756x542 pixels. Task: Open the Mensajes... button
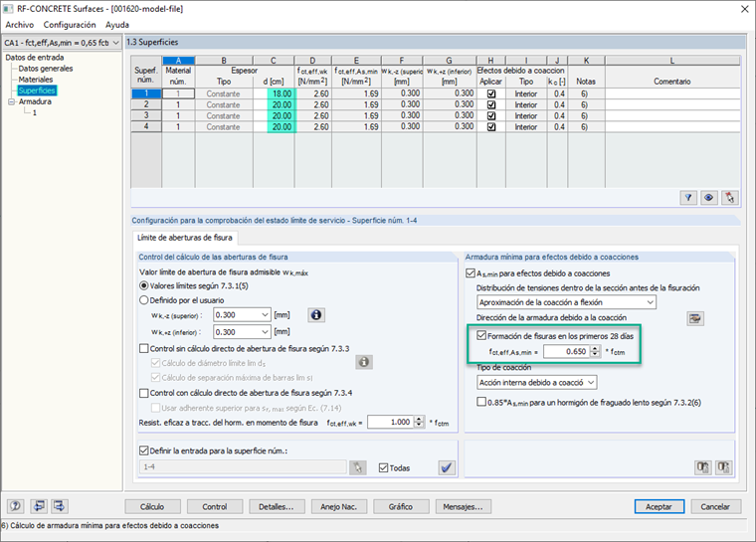pyautogui.click(x=463, y=507)
